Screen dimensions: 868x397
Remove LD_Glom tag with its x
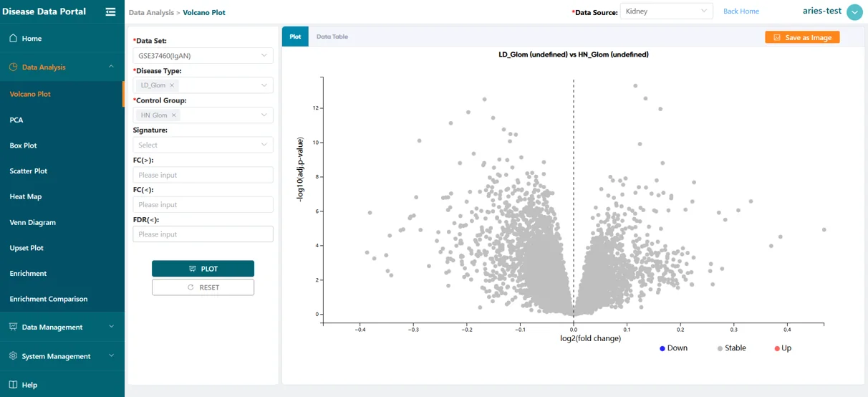click(172, 85)
